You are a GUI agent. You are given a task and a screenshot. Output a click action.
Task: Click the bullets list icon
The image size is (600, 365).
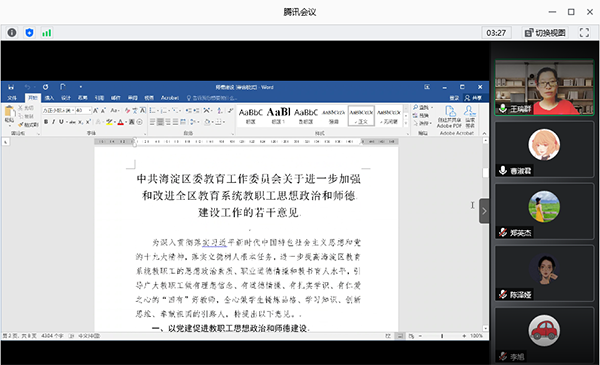pyautogui.click(x=153, y=110)
